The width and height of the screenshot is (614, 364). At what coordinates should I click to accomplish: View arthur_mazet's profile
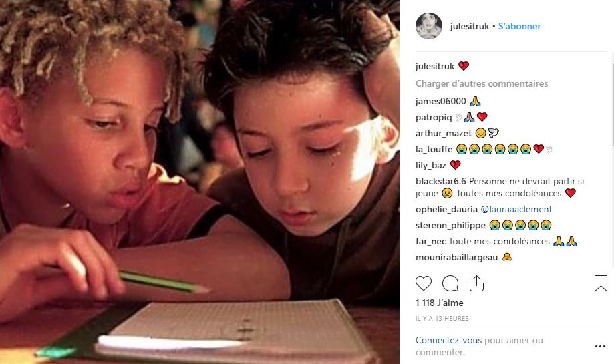(443, 133)
